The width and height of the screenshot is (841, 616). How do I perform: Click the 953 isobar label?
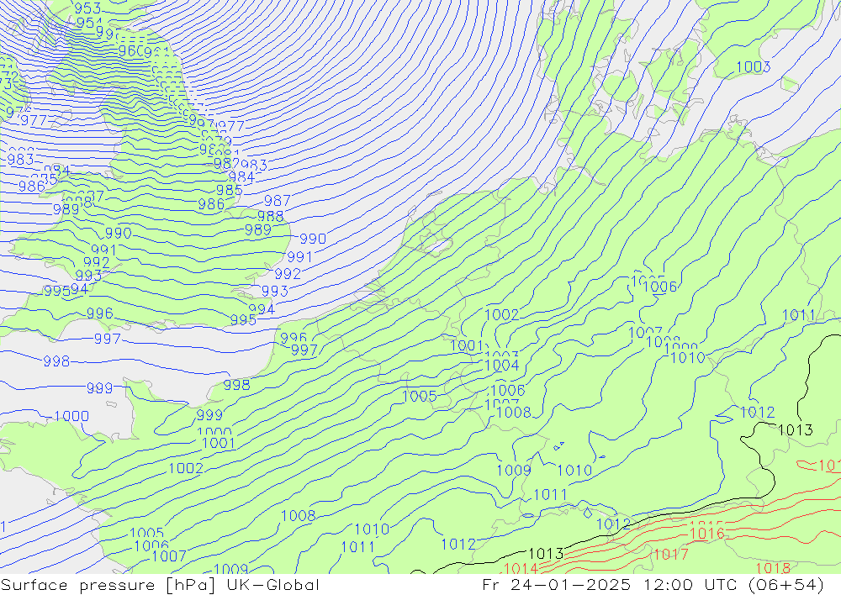pos(87,8)
